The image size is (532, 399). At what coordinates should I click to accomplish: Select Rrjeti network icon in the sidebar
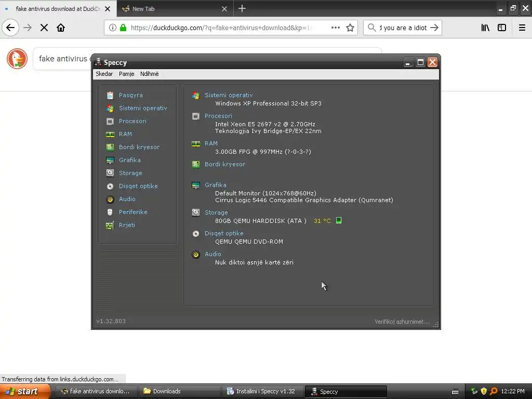(110, 225)
